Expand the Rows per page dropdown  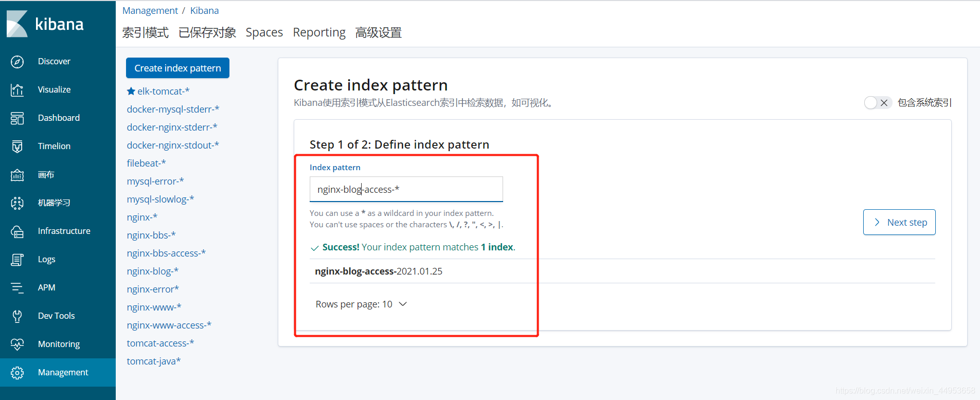tap(362, 304)
